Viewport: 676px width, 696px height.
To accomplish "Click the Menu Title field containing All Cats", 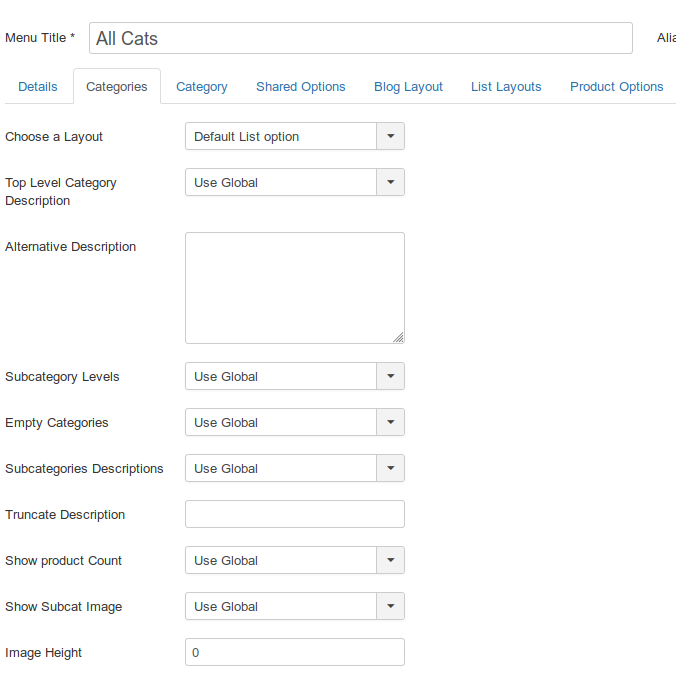I will tap(360, 38).
